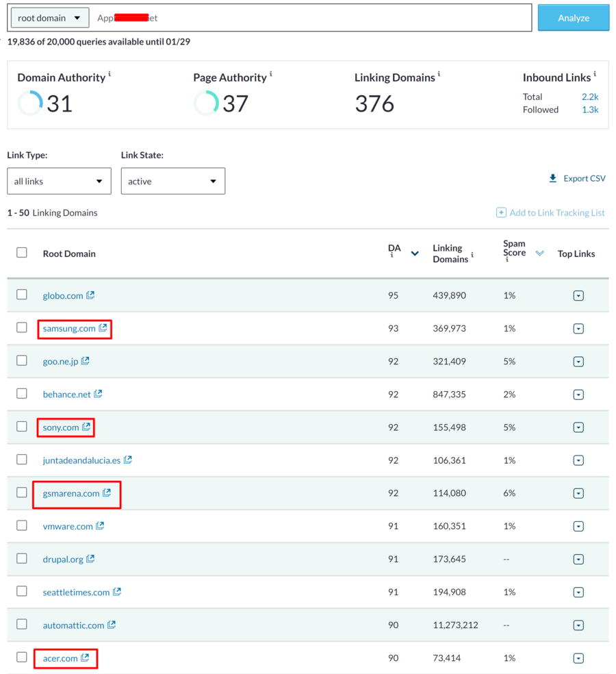This screenshot has height=674, width=616.
Task: Open the automattic.com domain link
Action: tap(73, 625)
